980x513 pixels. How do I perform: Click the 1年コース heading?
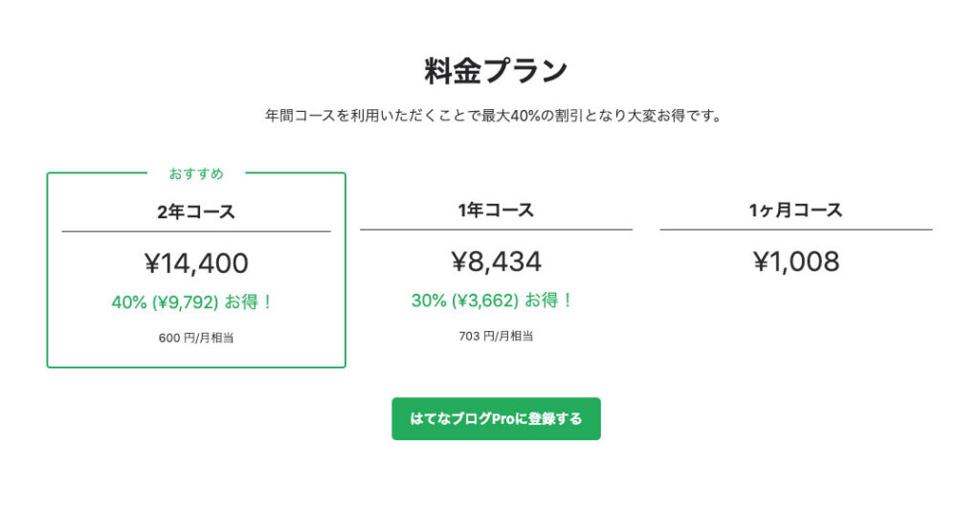(496, 210)
